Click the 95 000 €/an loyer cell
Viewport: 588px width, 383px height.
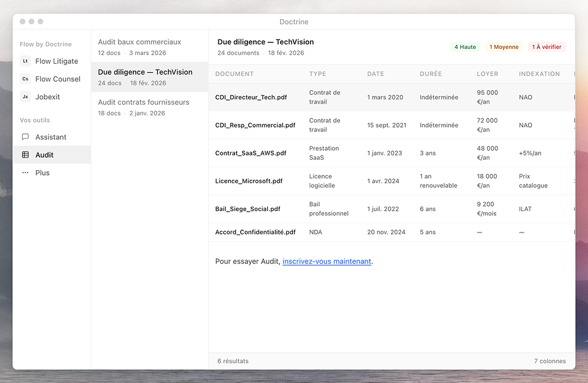pos(487,97)
